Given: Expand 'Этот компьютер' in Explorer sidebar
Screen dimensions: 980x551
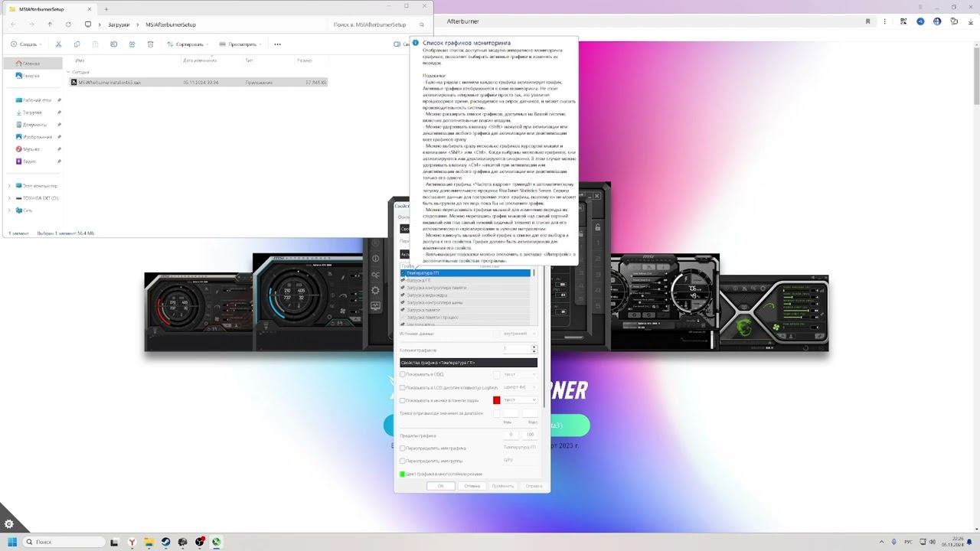Looking at the screenshot, I should pyautogui.click(x=9, y=186).
